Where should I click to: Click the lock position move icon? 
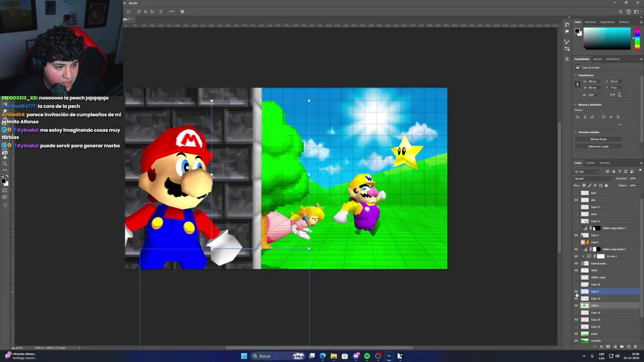pyautogui.click(x=595, y=186)
